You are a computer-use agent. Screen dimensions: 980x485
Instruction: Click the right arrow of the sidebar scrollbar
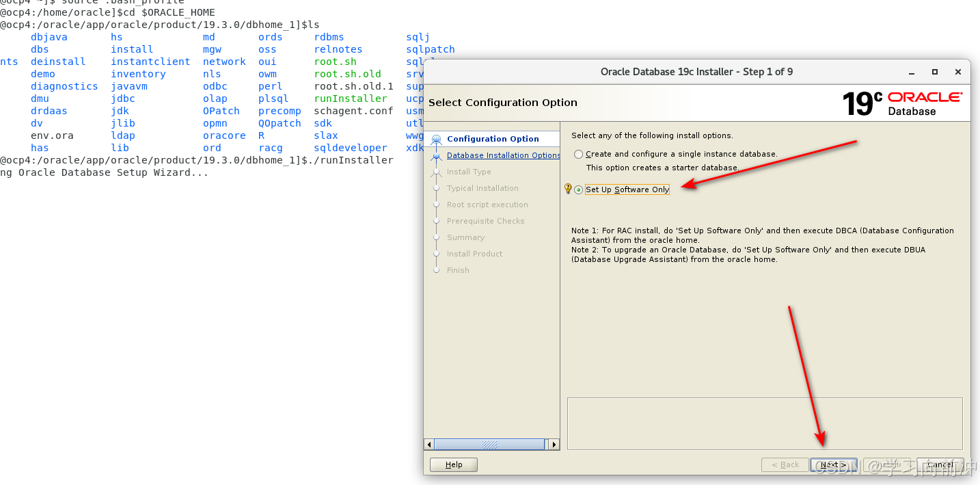[554, 444]
